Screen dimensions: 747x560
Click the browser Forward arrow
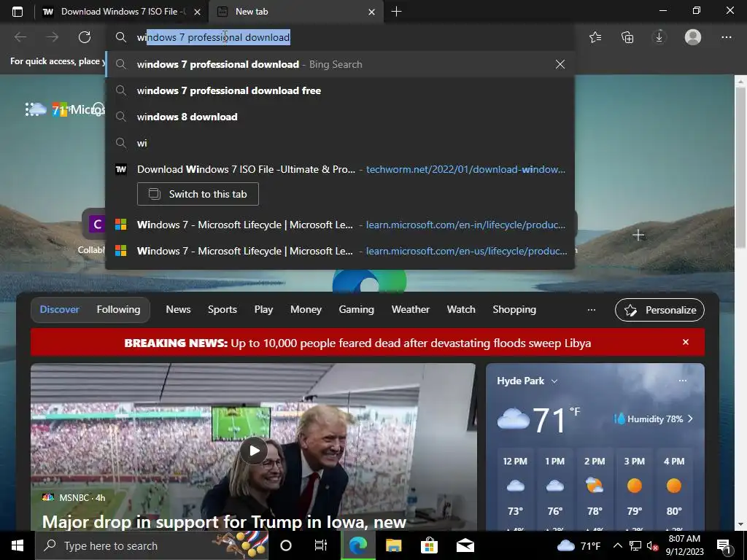click(x=53, y=37)
